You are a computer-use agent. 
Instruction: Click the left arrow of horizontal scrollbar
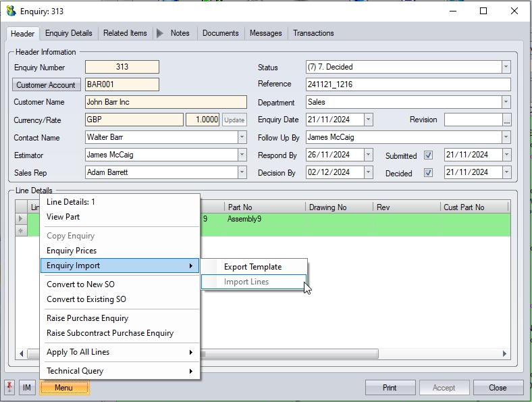[22, 353]
